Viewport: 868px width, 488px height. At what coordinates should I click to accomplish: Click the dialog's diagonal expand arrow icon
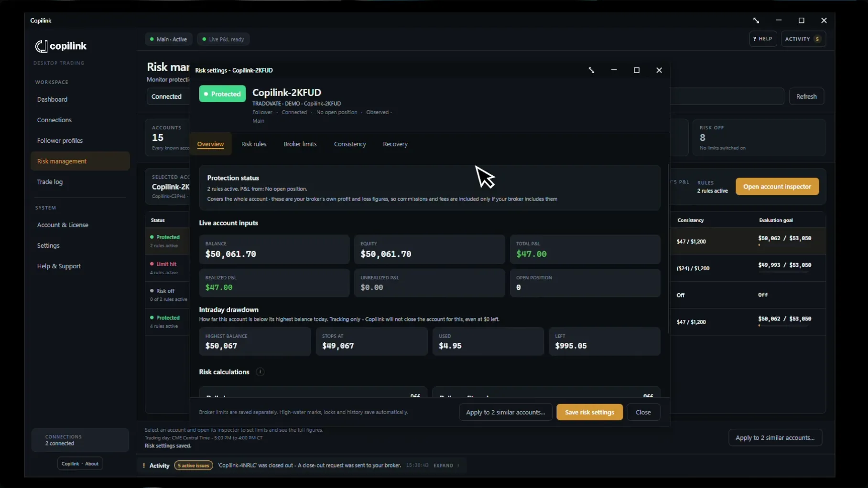point(591,70)
